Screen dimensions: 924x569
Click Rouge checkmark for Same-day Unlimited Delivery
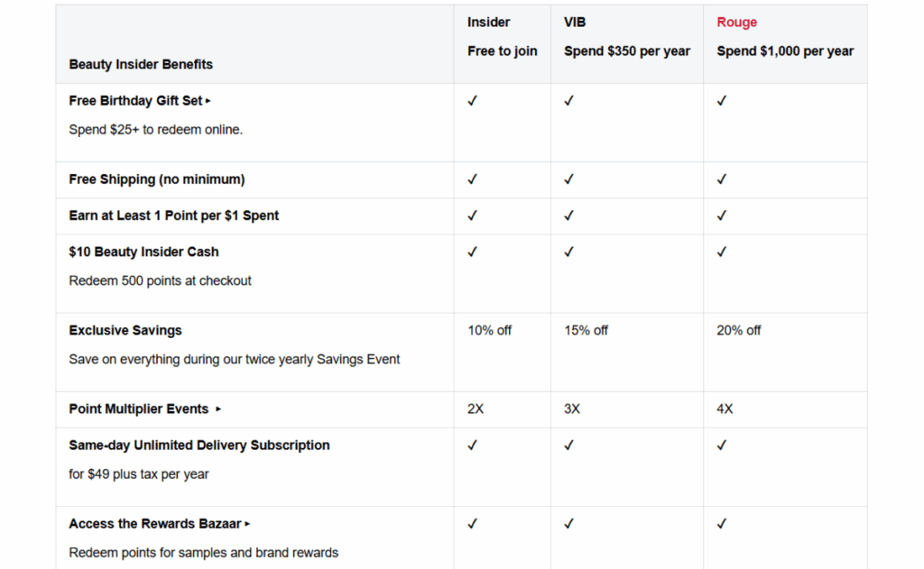click(721, 445)
